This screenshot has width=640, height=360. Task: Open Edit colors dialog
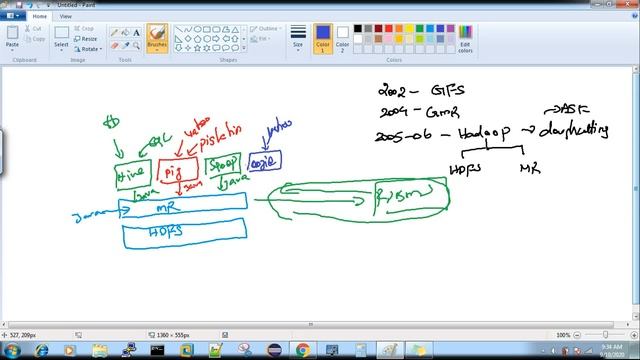tap(465, 39)
